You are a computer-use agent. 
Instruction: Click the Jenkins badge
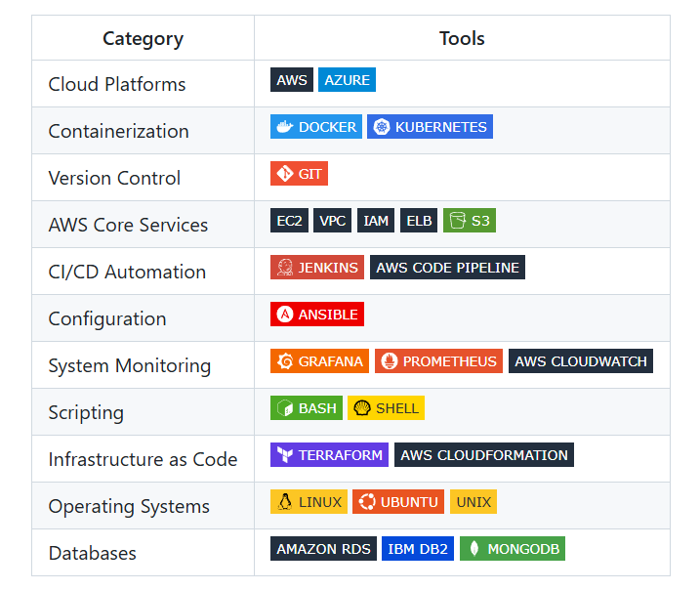317,268
